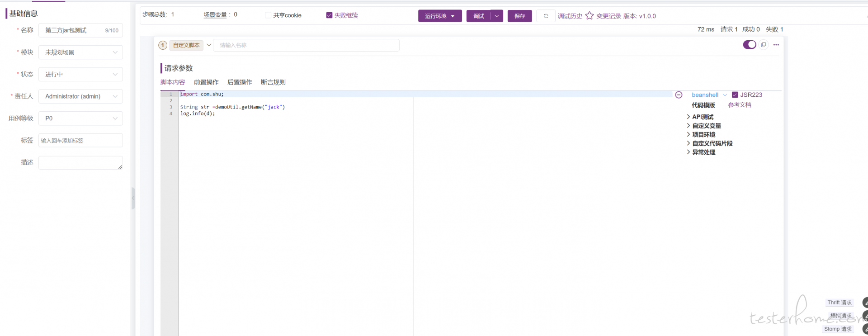868x336 pixels.
Task: Switch to the 前置操作 tab
Action: coord(206,82)
